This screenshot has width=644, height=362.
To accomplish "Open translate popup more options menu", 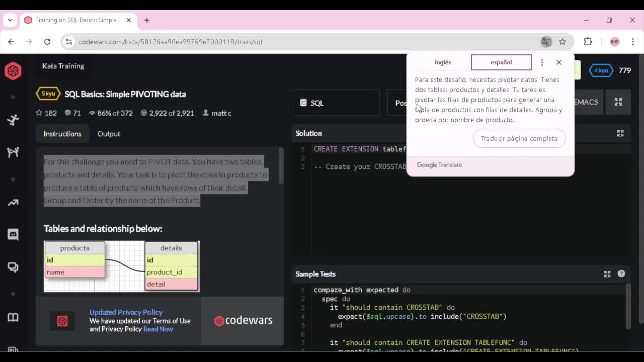I will pyautogui.click(x=542, y=62).
